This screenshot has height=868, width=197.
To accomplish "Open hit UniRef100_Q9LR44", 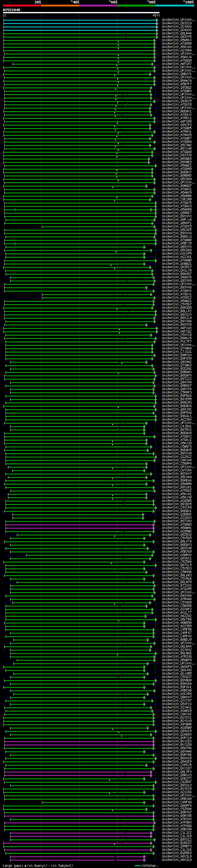I will click(x=177, y=33).
